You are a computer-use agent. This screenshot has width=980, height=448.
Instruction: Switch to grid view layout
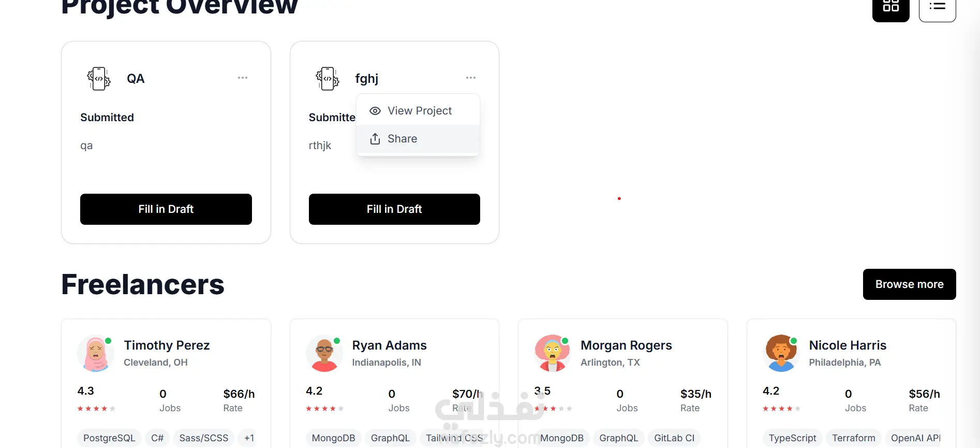click(x=890, y=7)
